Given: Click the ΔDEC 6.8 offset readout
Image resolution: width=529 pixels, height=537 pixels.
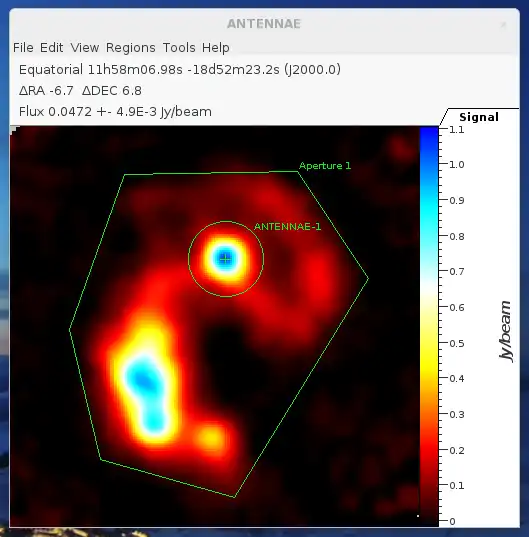Looking at the screenshot, I should coord(112,91).
